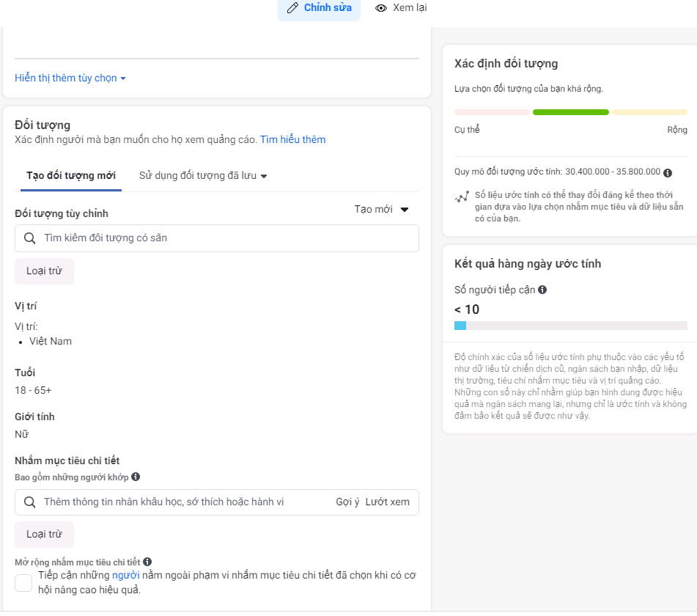Click the info icon next to estimated audience size
This screenshot has width=697, height=616.
coord(668,173)
